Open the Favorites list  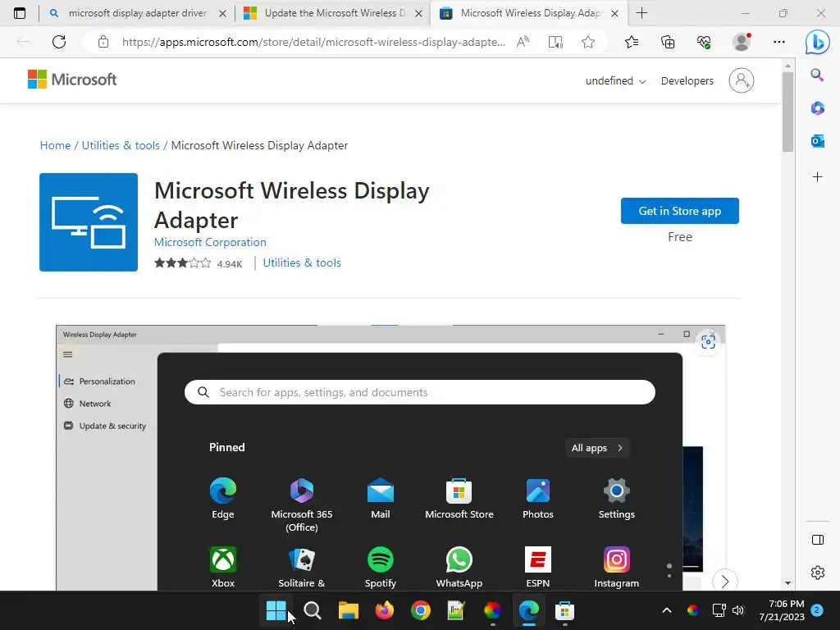coord(632,42)
